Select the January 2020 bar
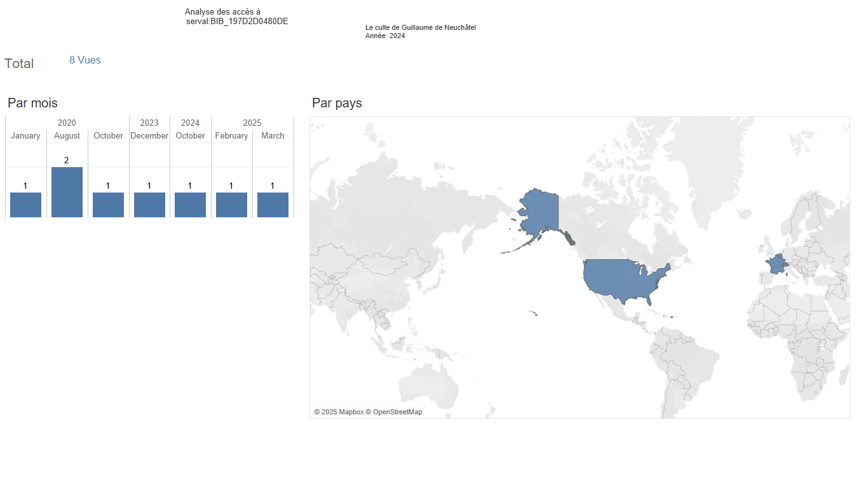 25,205
